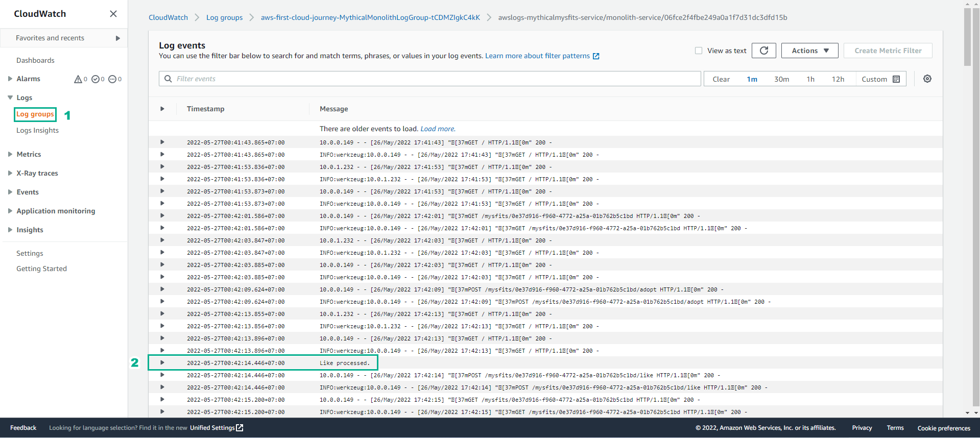Expand the Alarms navigation section
The image size is (980, 438).
[10, 79]
